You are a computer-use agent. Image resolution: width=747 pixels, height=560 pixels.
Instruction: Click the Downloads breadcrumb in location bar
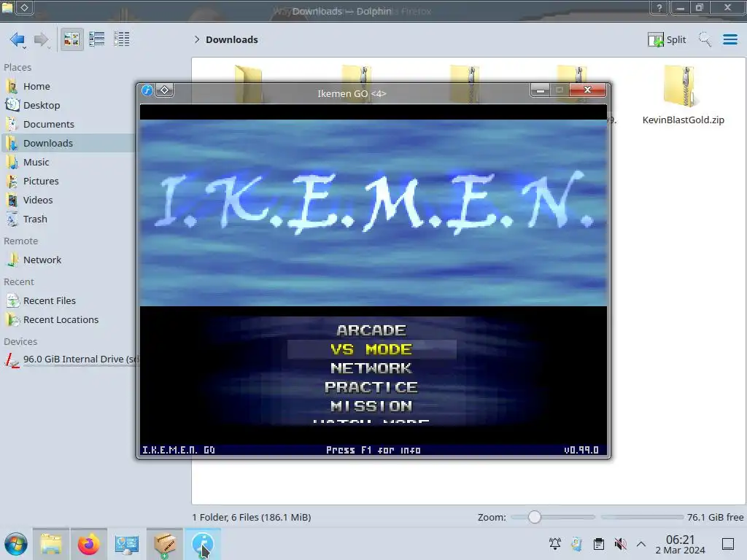pos(231,39)
